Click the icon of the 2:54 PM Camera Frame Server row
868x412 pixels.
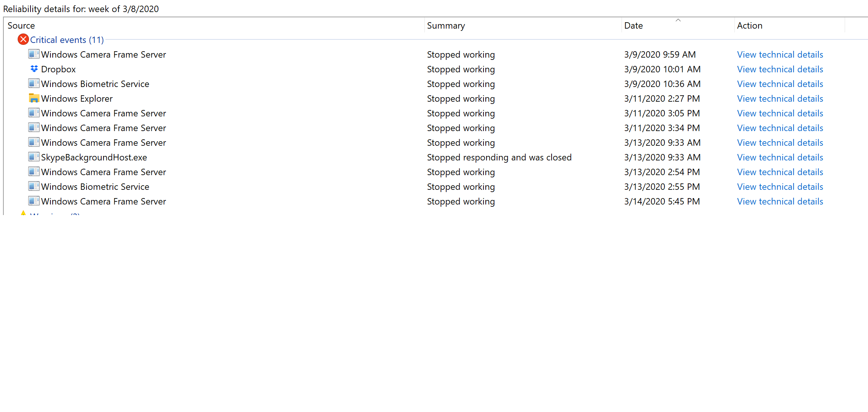pyautogui.click(x=34, y=171)
